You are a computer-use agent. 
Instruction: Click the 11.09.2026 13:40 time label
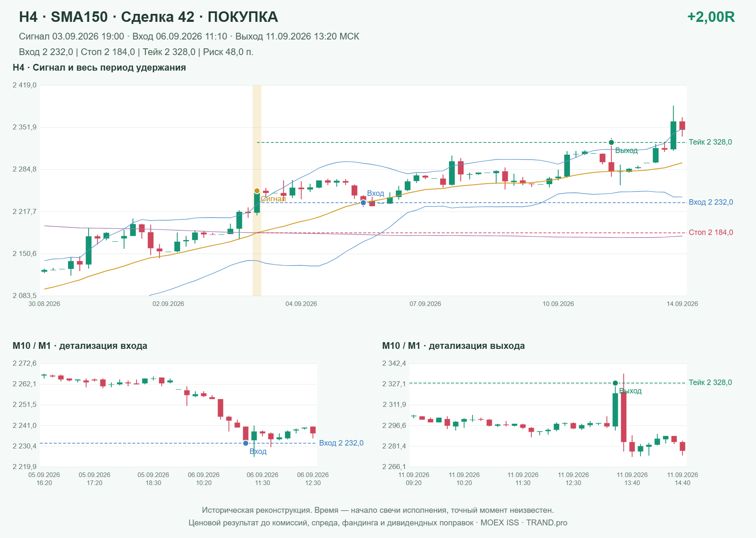click(x=632, y=479)
